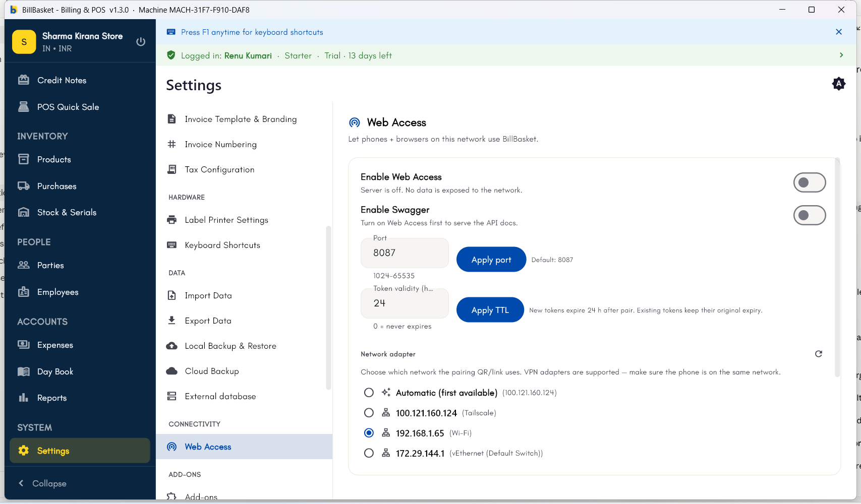Open POS Quick Sale

80,107
